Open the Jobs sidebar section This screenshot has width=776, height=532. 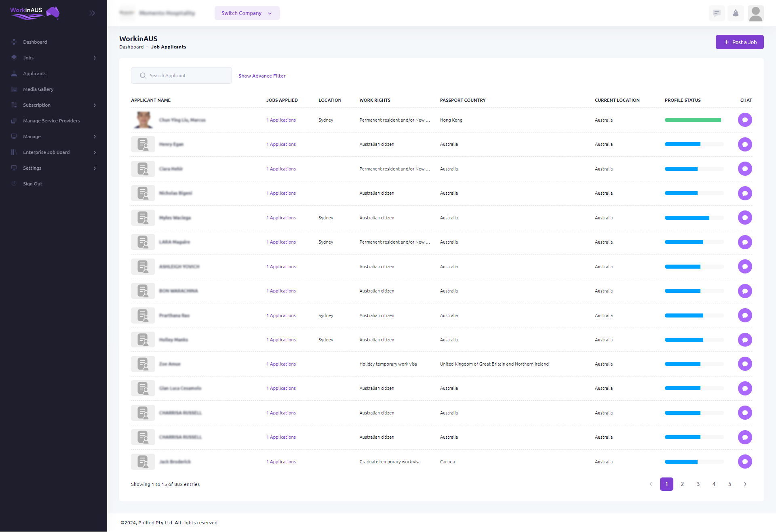click(53, 57)
